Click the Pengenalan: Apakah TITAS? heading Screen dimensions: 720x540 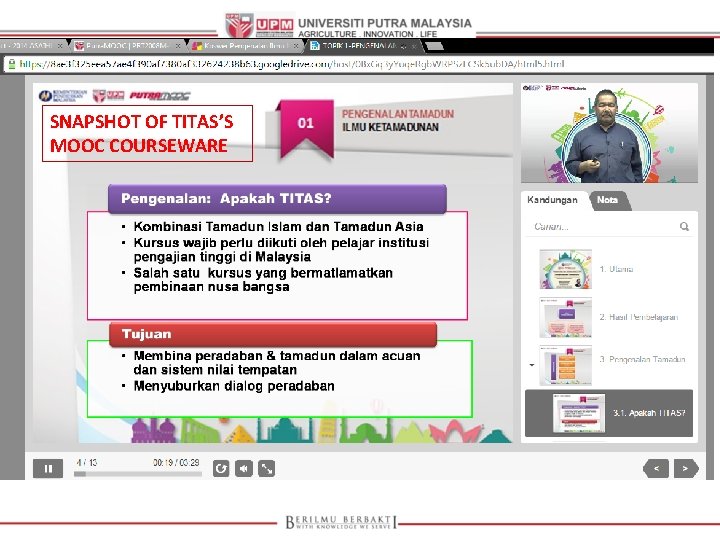tap(277, 199)
